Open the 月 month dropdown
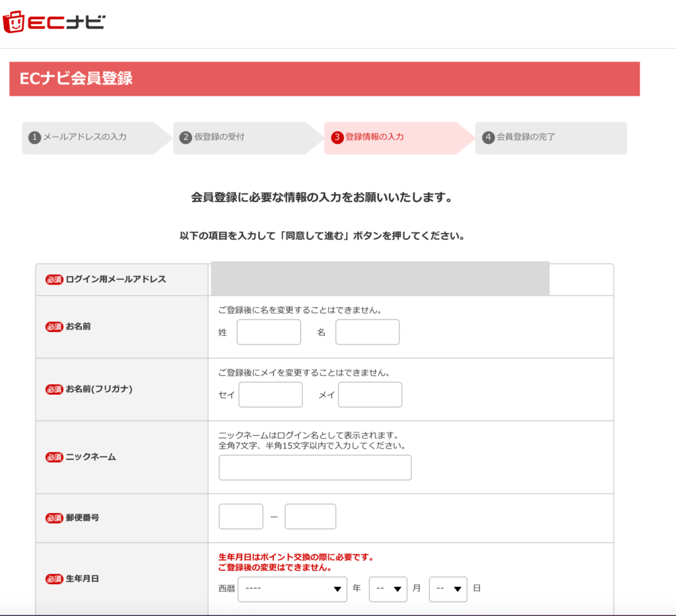This screenshot has height=616, width=676. (388, 589)
